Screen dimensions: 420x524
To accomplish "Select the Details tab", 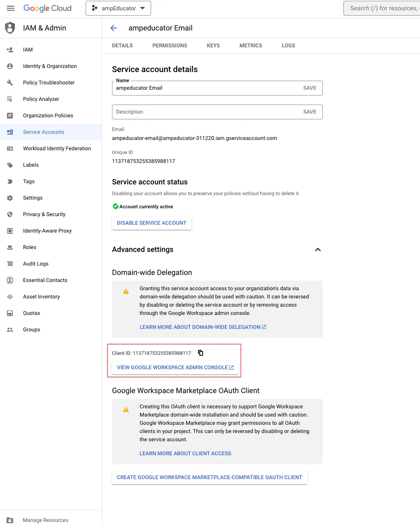I will tap(122, 46).
